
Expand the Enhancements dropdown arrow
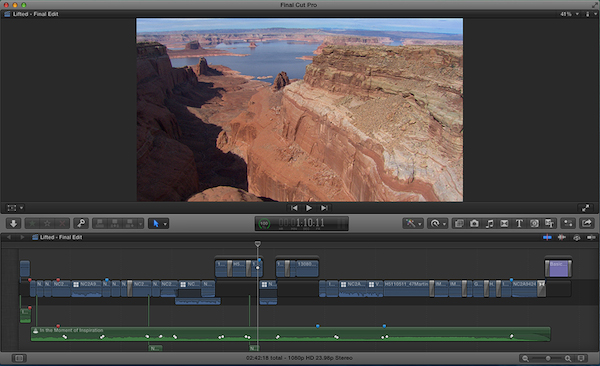click(x=420, y=224)
